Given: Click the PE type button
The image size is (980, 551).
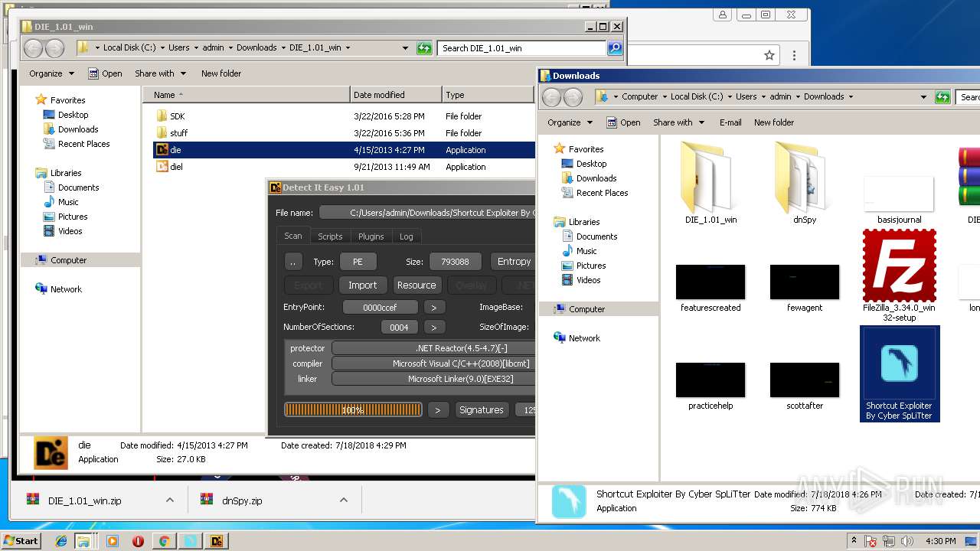Looking at the screenshot, I should [358, 262].
